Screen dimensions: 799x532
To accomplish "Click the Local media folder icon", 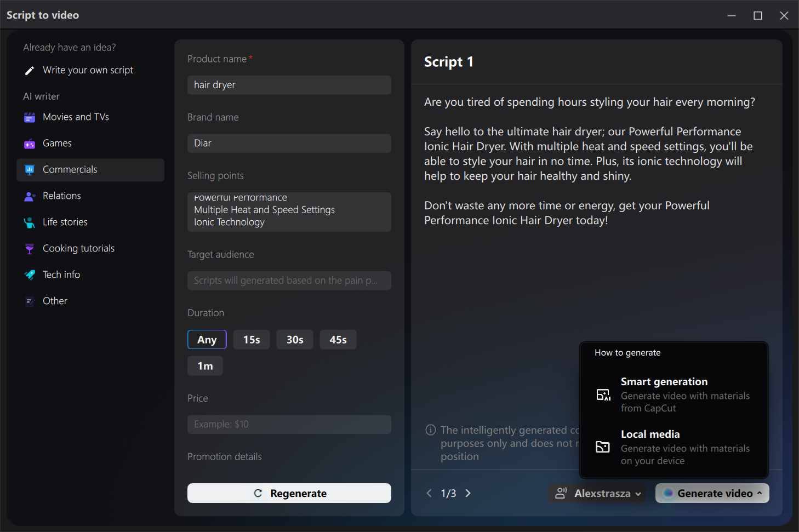I will point(603,447).
